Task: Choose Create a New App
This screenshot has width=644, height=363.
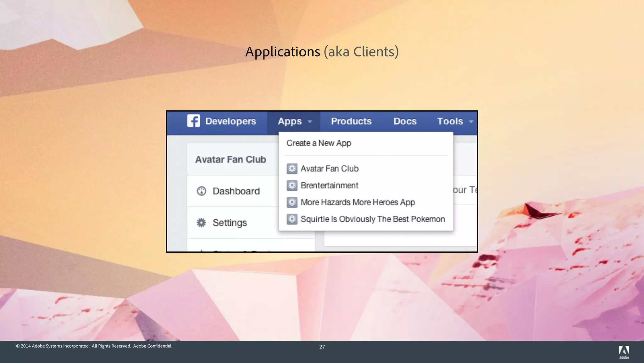Action: pos(319,143)
